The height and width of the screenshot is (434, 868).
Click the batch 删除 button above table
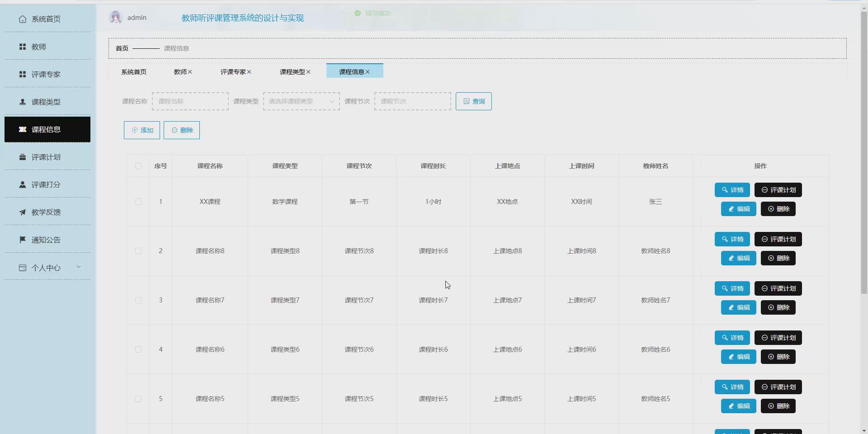click(182, 130)
